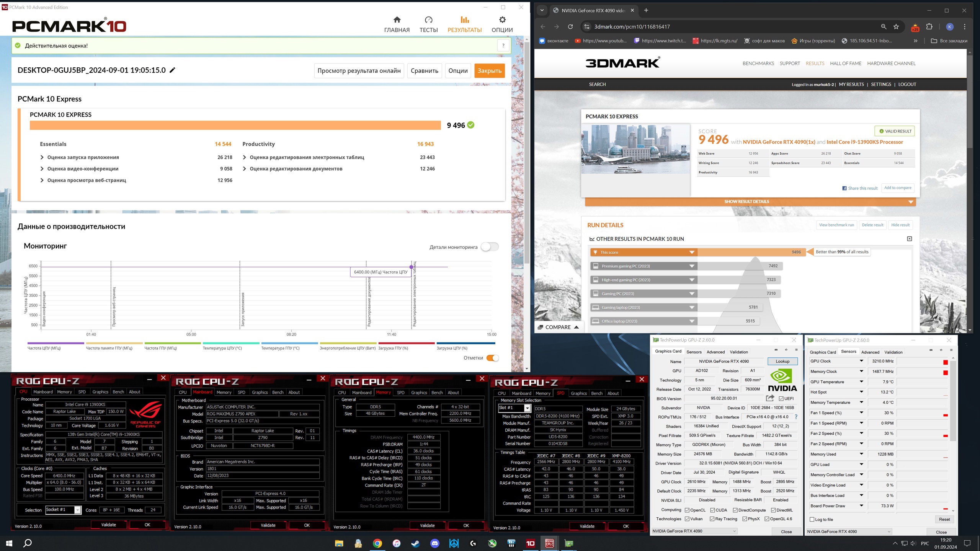Open Bench tab in first CPU-Z
Image resolution: width=980 pixels, height=551 pixels.
click(118, 392)
